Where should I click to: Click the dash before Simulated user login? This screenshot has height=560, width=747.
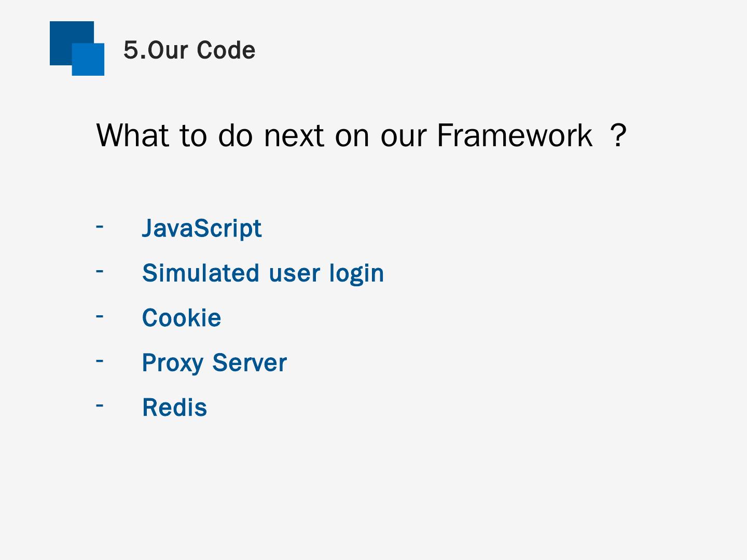[x=100, y=271]
